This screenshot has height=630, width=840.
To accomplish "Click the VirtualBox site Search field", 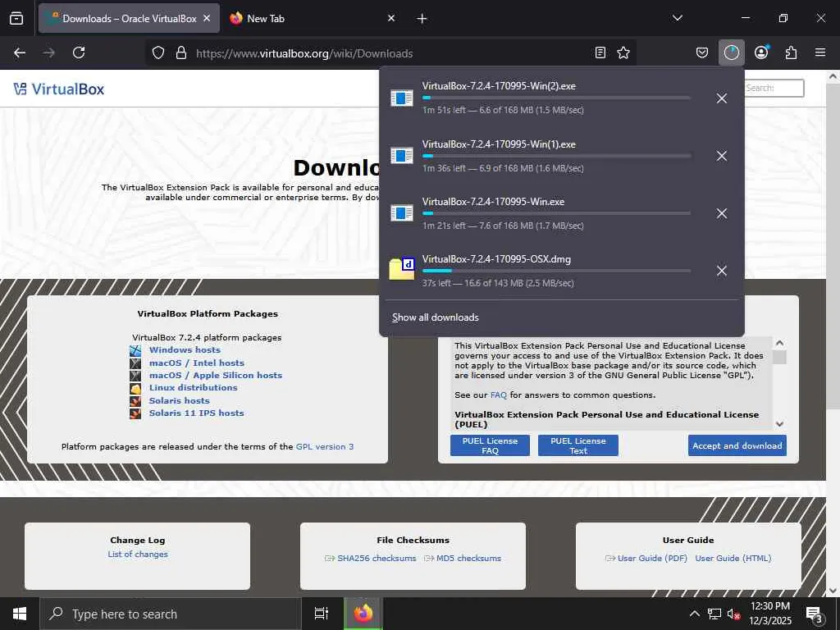I will click(x=774, y=88).
